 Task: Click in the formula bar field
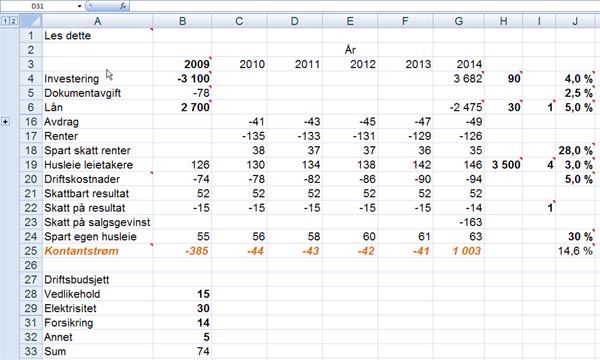pos(364,6)
